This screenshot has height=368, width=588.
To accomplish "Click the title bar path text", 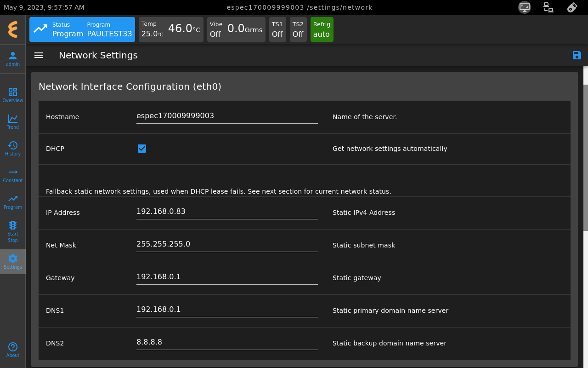I will [300, 7].
